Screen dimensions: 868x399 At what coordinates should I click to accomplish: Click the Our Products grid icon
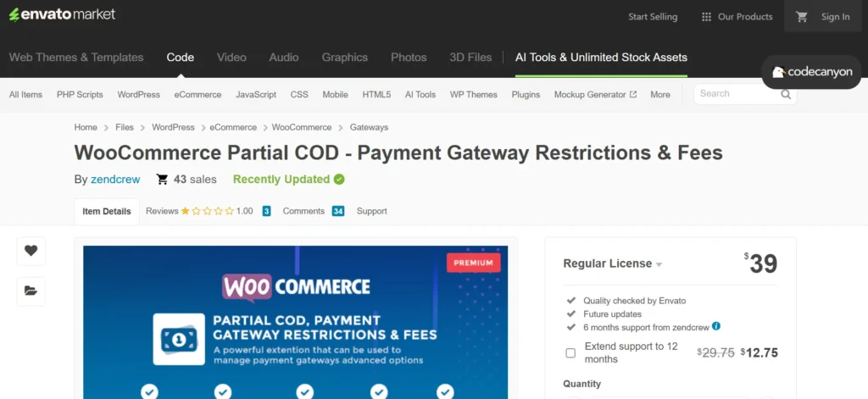pos(706,16)
